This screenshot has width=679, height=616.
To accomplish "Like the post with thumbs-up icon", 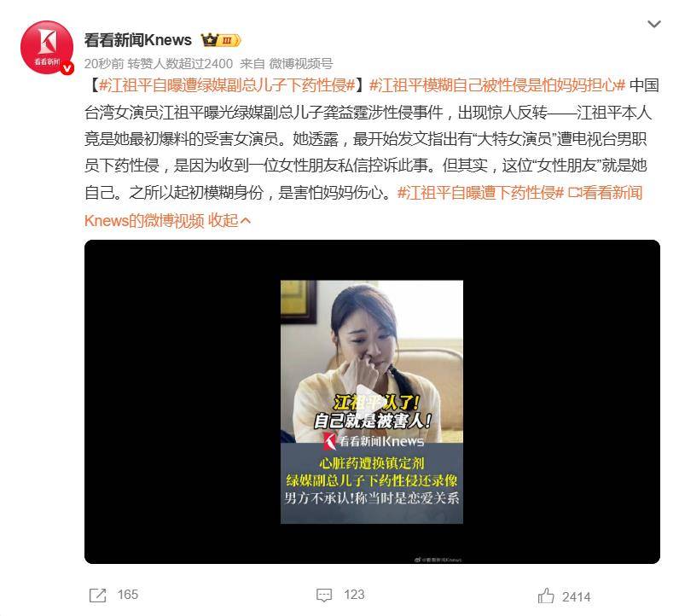I will (x=546, y=596).
